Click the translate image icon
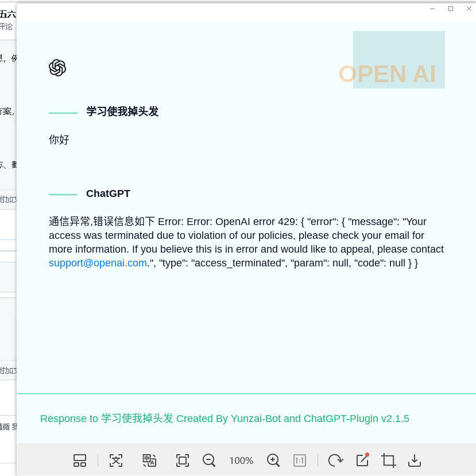Viewport: 476px width, 476px height. [149, 460]
